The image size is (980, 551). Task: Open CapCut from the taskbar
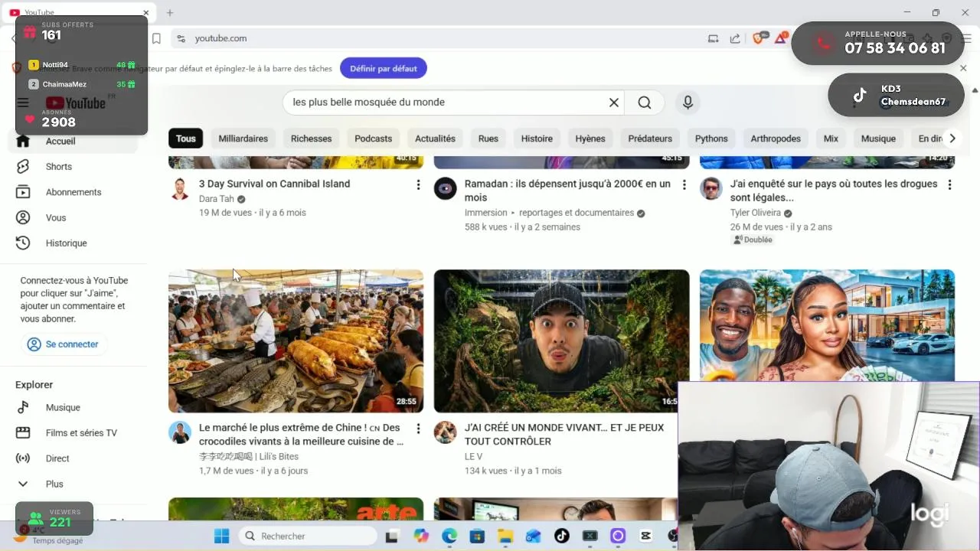point(645,536)
